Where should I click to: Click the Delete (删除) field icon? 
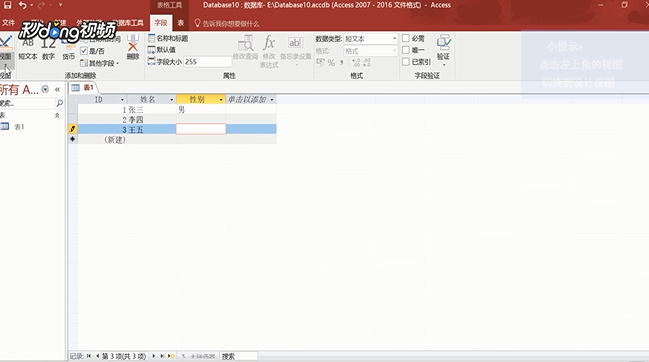(133, 48)
